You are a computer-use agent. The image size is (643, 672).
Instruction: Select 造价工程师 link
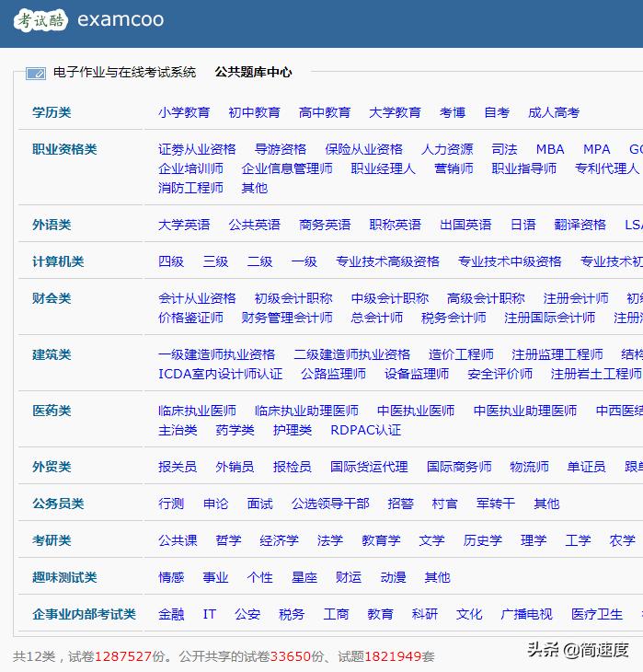tap(461, 354)
